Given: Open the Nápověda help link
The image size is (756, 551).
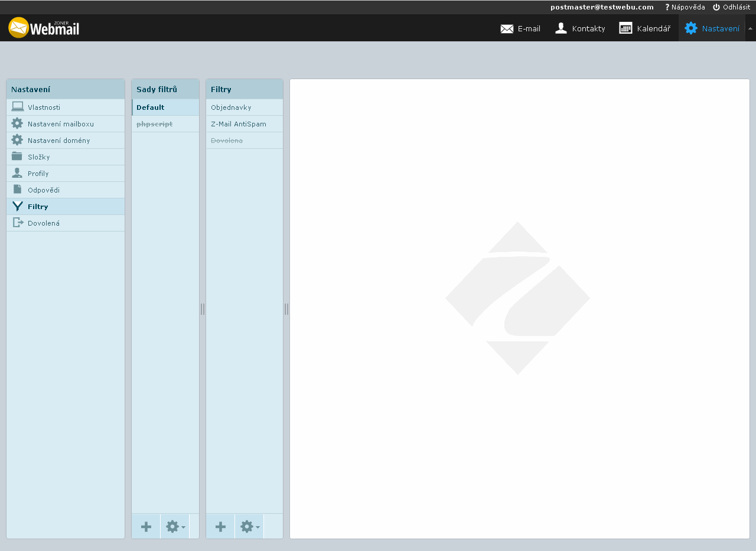Looking at the screenshot, I should pyautogui.click(x=685, y=7).
